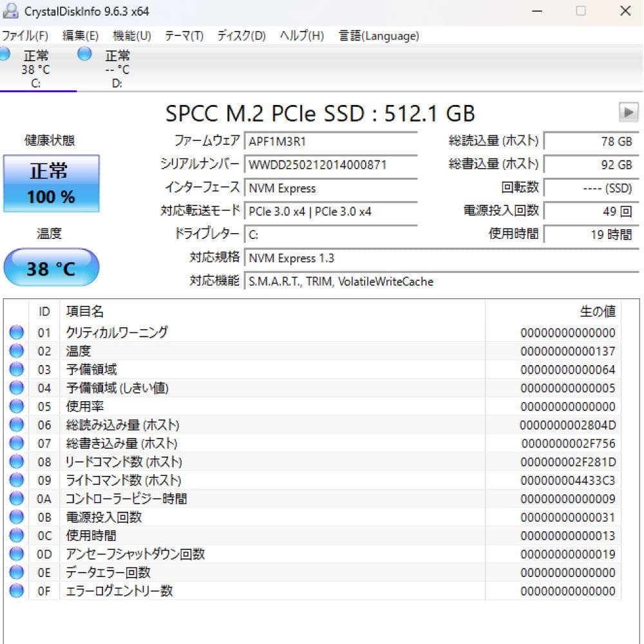Open the ファイル(F) menu
The image size is (644, 644).
click(x=25, y=35)
